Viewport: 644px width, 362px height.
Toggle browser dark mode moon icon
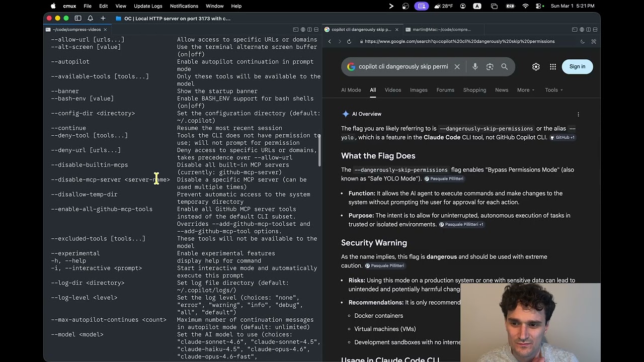coord(583,41)
